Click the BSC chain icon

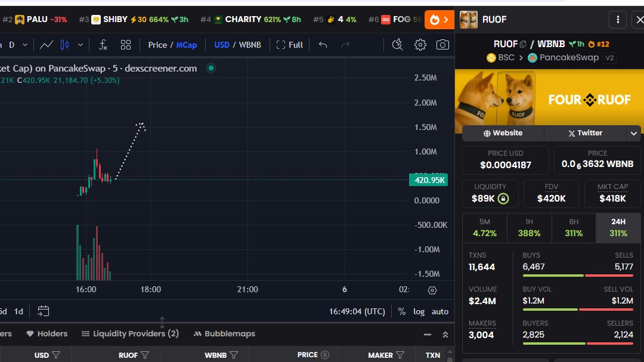coord(491,57)
